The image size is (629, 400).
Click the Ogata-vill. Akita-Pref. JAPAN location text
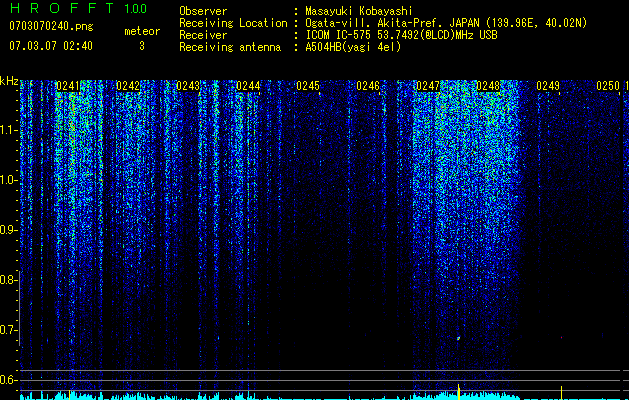coord(446,23)
